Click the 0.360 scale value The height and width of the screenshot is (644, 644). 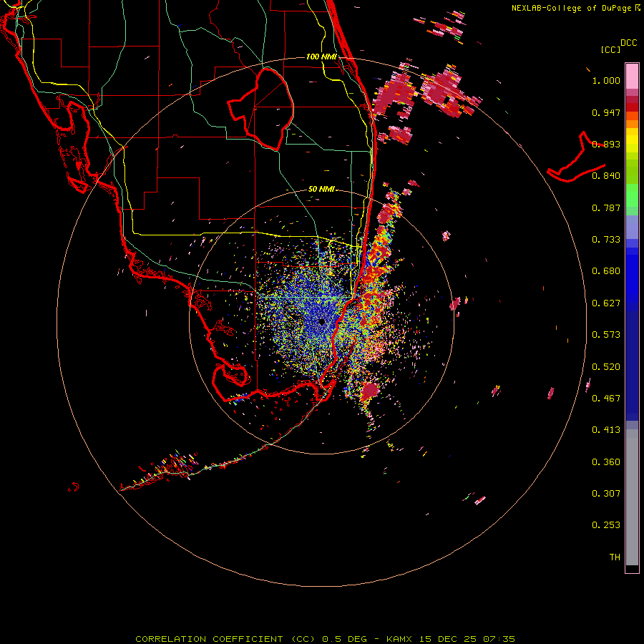pos(606,462)
